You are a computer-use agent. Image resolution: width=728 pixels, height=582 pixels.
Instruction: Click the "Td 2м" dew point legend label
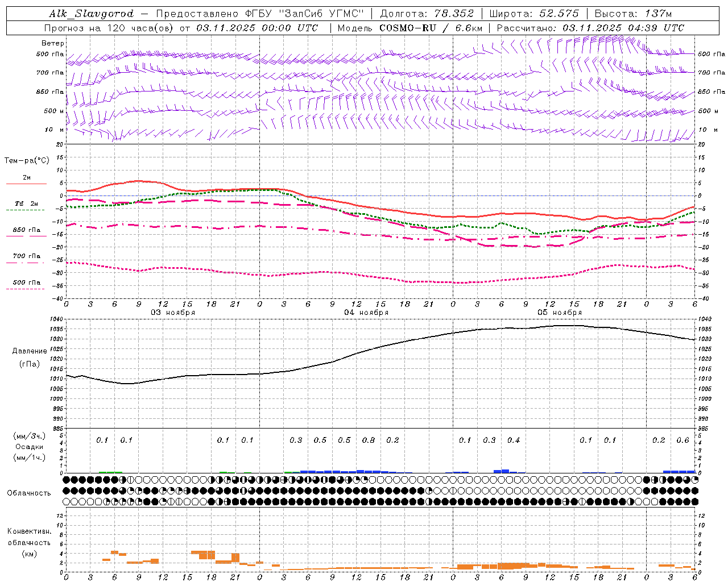27,203
